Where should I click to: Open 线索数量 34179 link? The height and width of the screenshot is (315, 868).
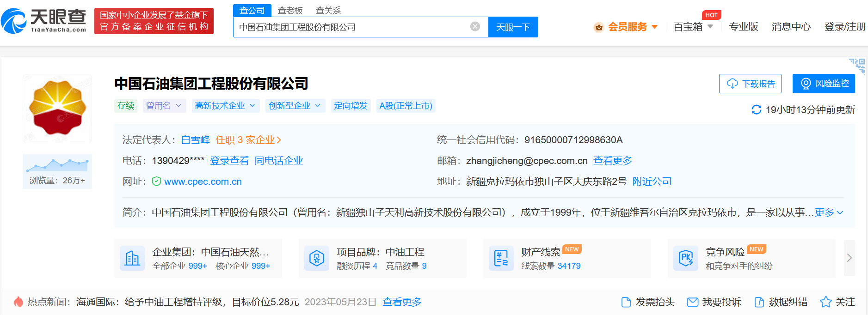point(551,266)
